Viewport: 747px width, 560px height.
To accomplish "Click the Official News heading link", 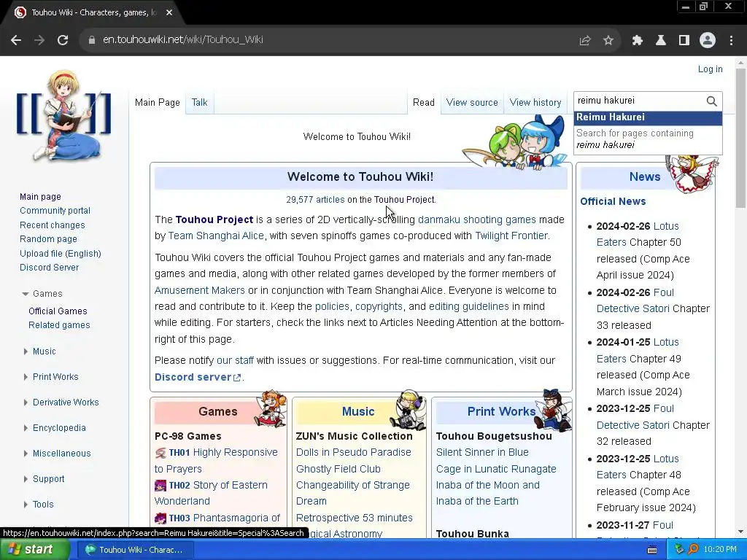I will (613, 201).
